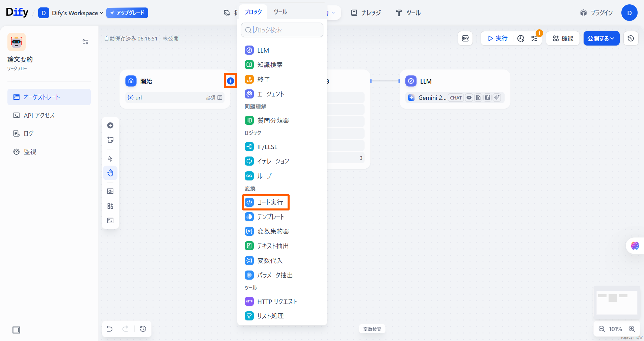Open the 101% zoom level menu
Screen dimensions: 644x341
coord(615,329)
